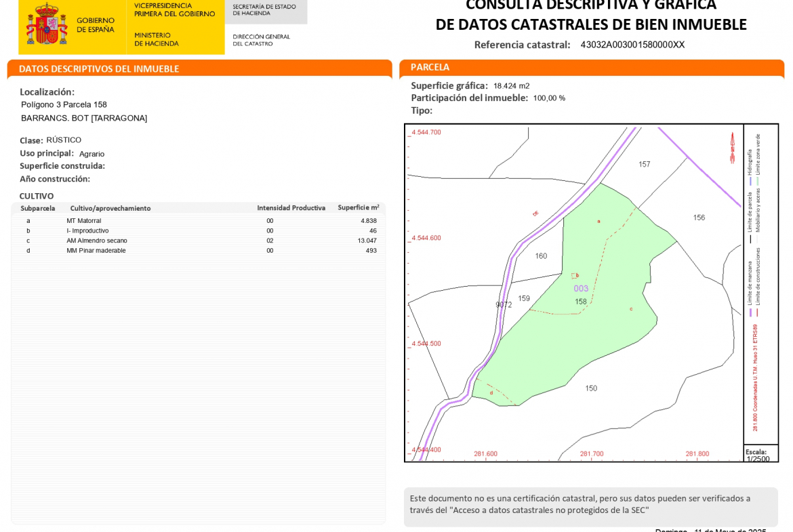Click the catastral reference number 43032A003001580000XX
The image size is (793, 532).
click(x=632, y=45)
